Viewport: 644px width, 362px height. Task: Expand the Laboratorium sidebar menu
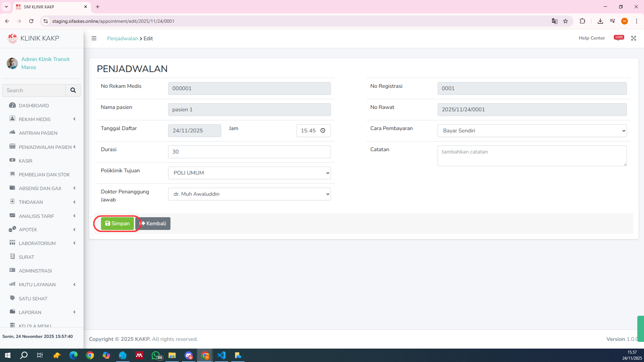point(37,243)
